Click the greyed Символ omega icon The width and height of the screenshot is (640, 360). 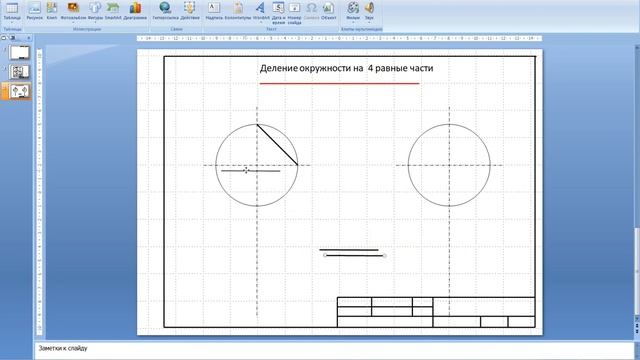311,11
